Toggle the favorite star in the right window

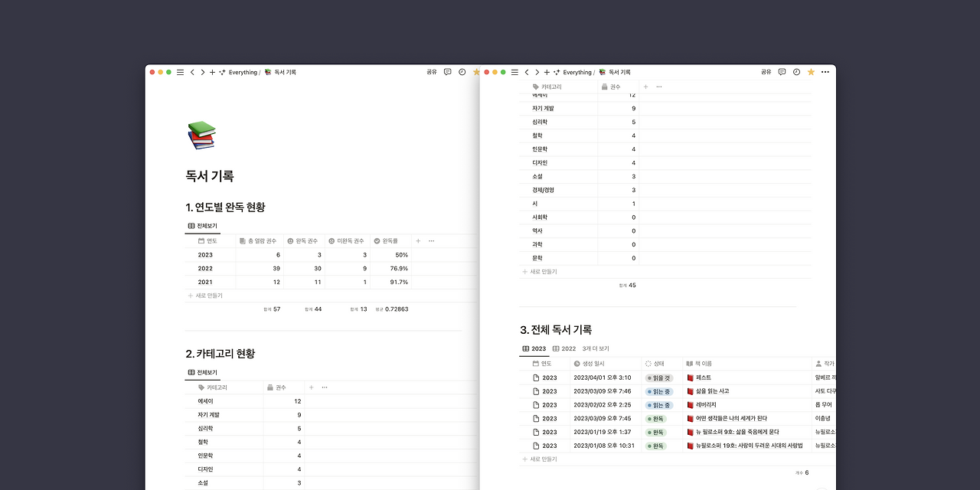(x=811, y=72)
